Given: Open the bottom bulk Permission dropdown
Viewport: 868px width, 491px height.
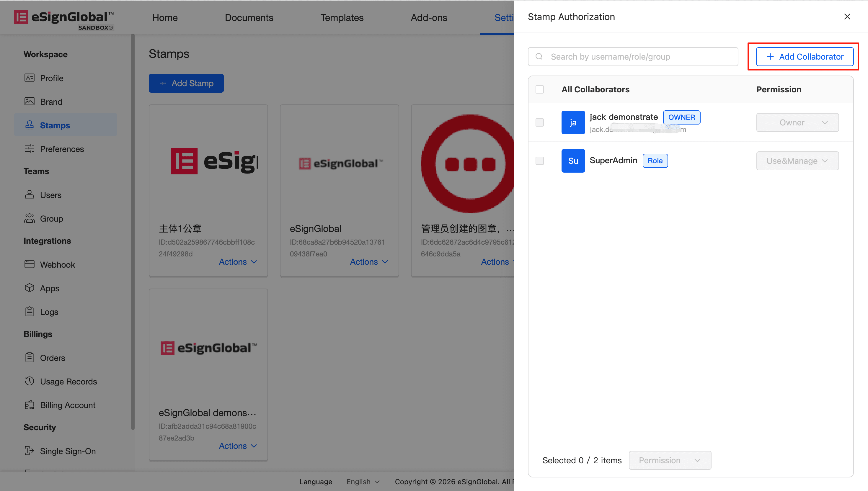Looking at the screenshot, I should point(670,460).
